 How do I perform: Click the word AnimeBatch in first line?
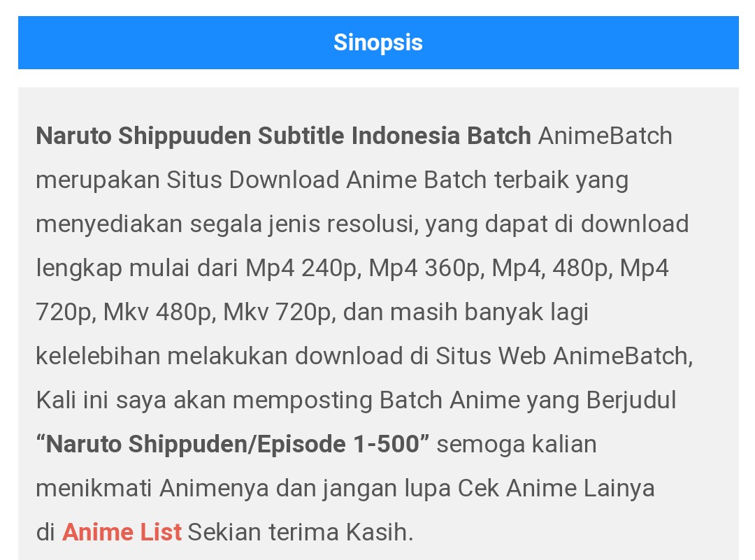point(605,136)
